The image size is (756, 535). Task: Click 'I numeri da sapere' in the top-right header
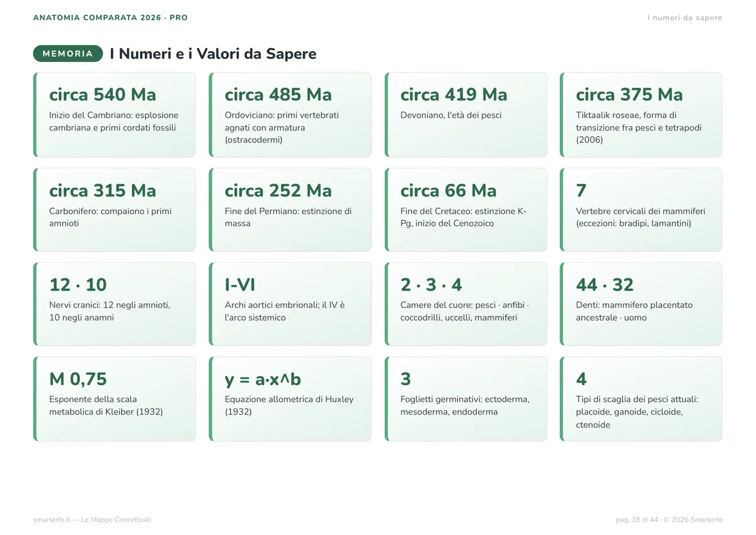(x=685, y=18)
